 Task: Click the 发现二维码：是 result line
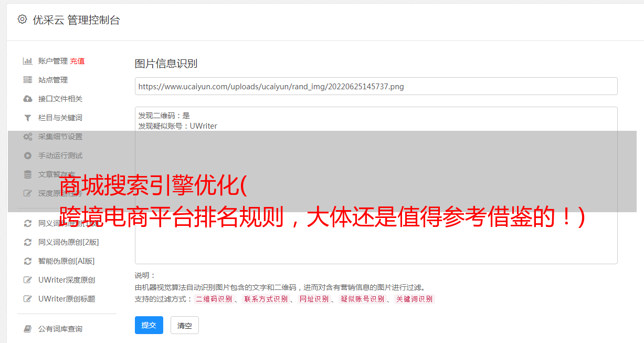[164, 116]
